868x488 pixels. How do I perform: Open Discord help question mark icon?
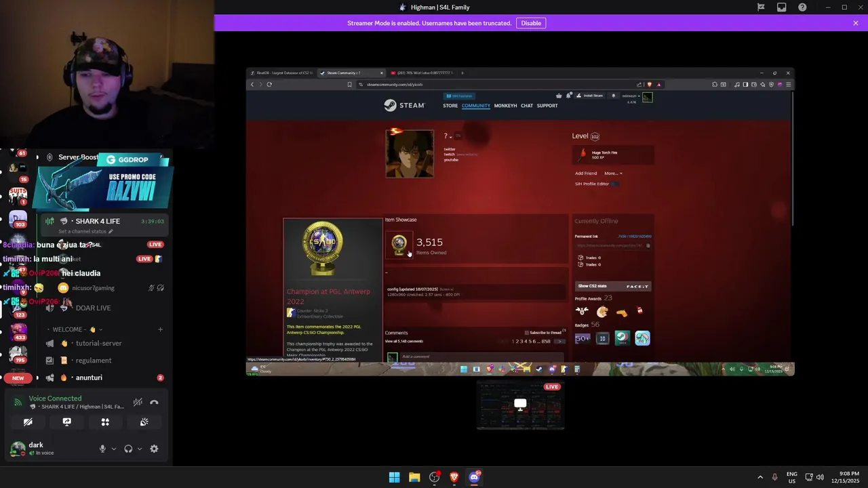(x=803, y=7)
